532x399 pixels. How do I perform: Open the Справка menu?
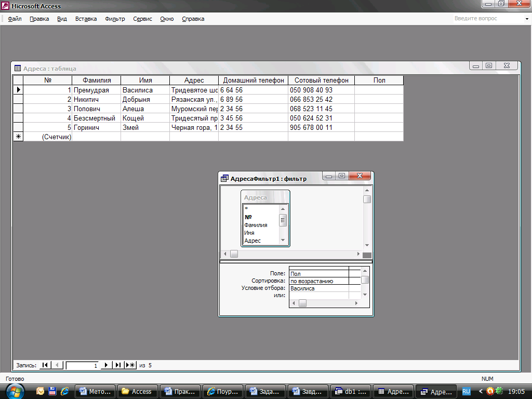coord(193,19)
